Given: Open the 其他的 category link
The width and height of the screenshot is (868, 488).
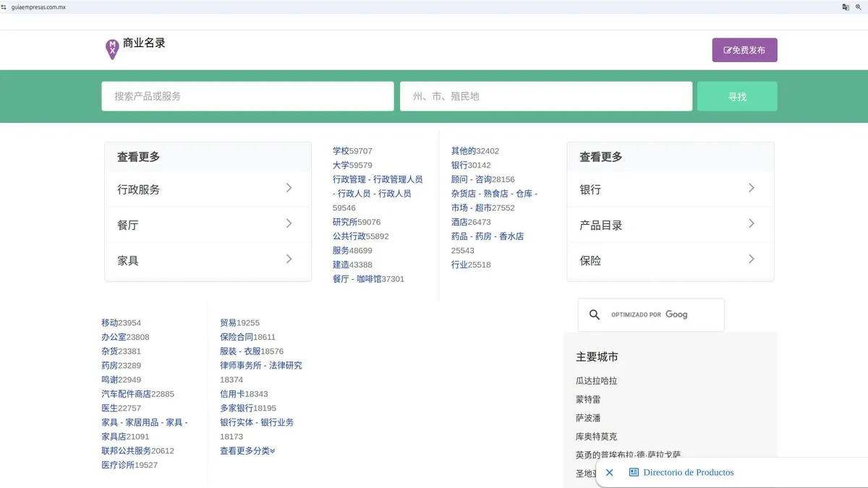Looking at the screenshot, I should (x=464, y=150).
